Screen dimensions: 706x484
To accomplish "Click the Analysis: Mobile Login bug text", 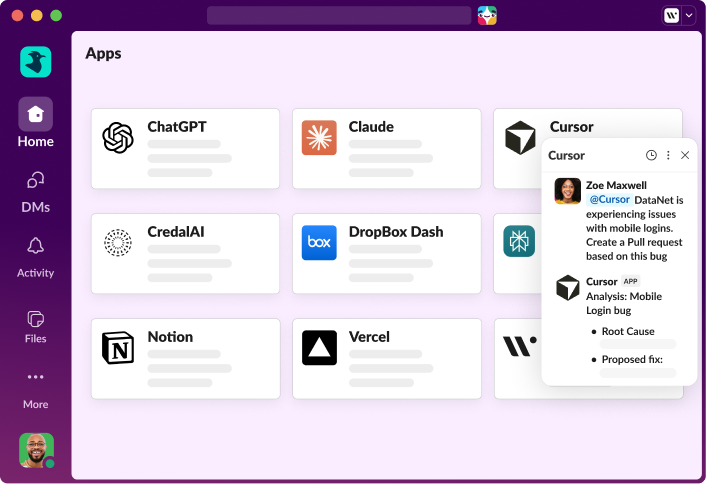I will 624,303.
